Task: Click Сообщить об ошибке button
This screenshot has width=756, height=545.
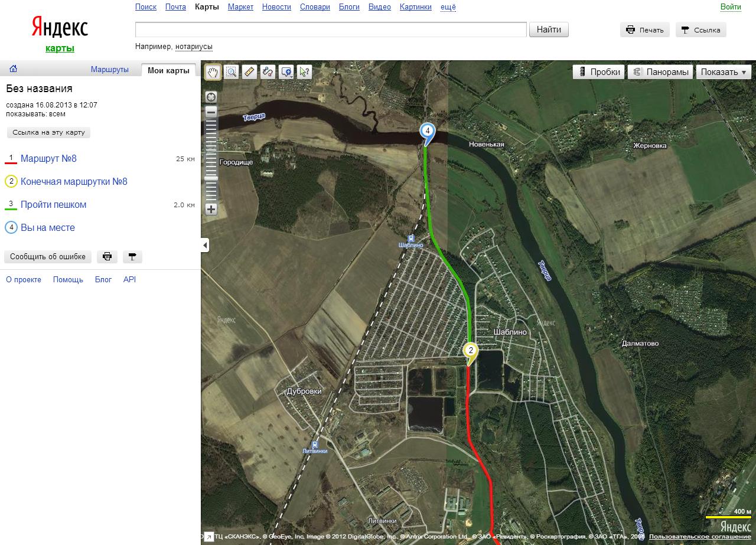Action: click(x=48, y=256)
